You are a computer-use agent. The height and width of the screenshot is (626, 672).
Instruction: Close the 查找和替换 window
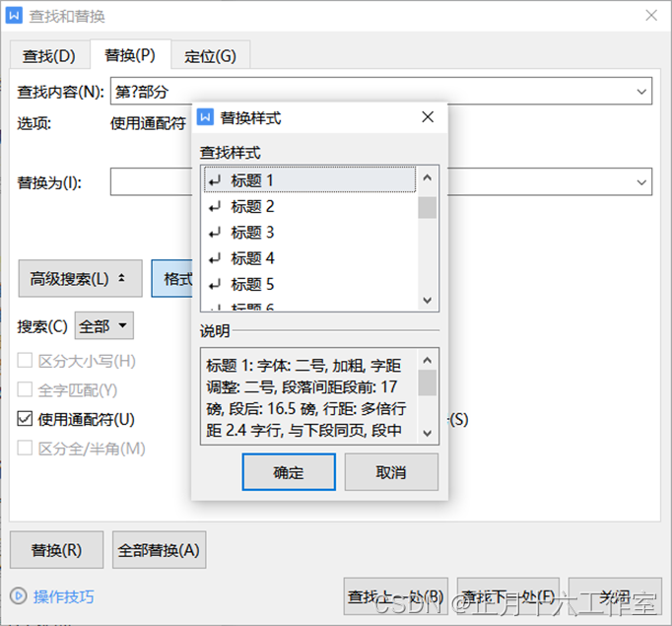(651, 16)
